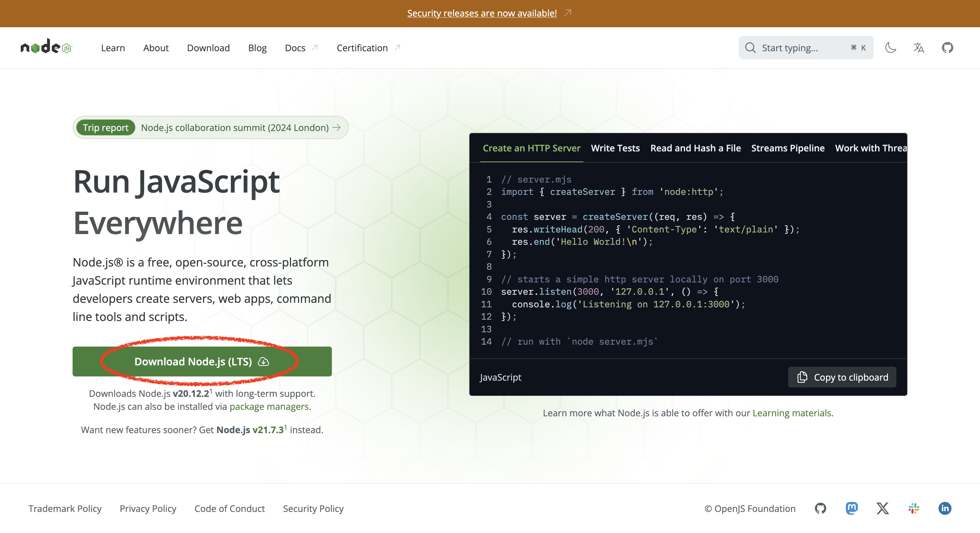Open Security releases banner link

pyautogui.click(x=482, y=13)
